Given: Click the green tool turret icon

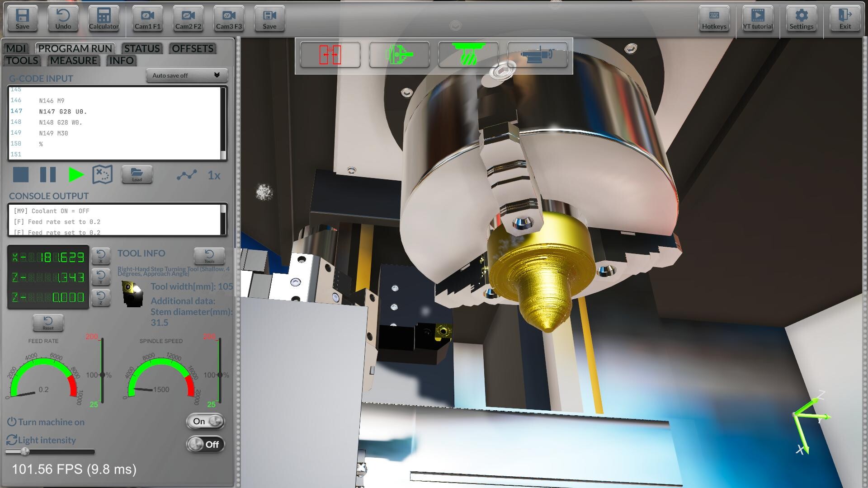Looking at the screenshot, I should 468,55.
